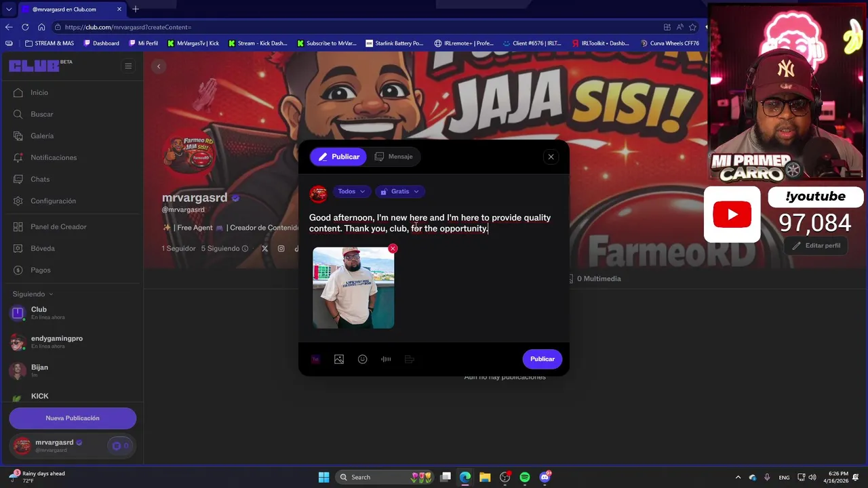868x488 pixels.
Task: Open Spotify from the taskbar
Action: point(525,477)
